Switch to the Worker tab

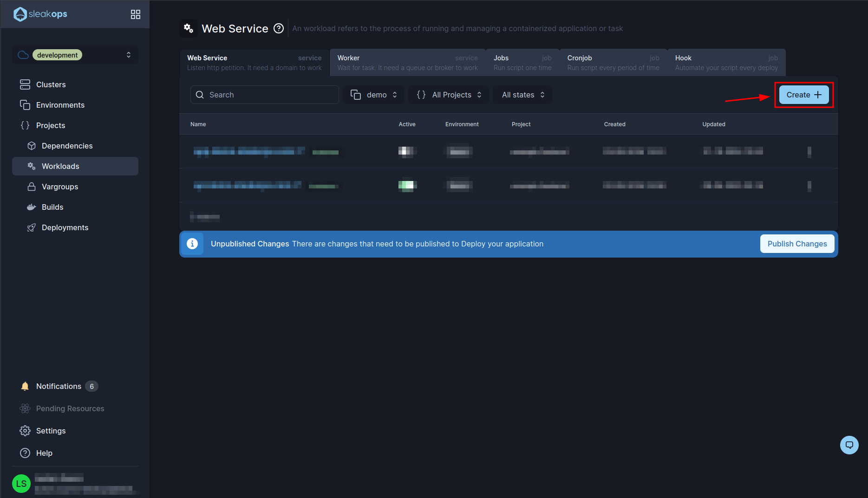pos(407,63)
